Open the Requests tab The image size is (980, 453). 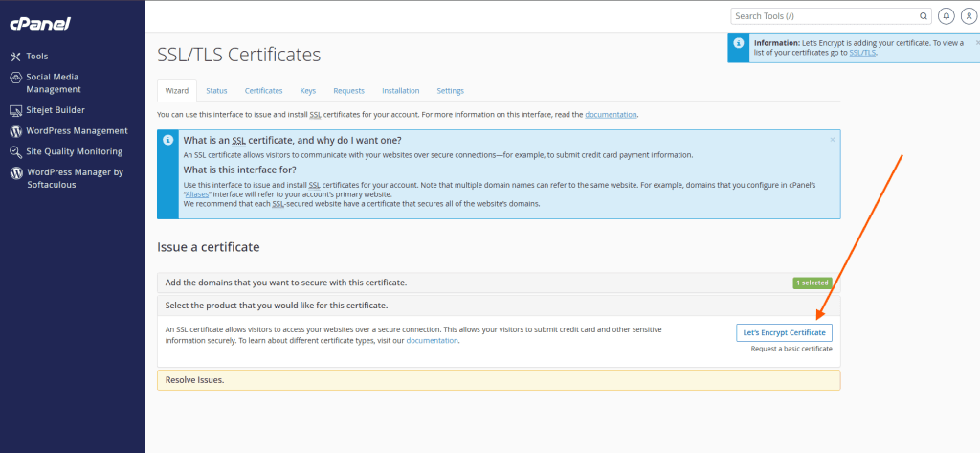coord(348,91)
